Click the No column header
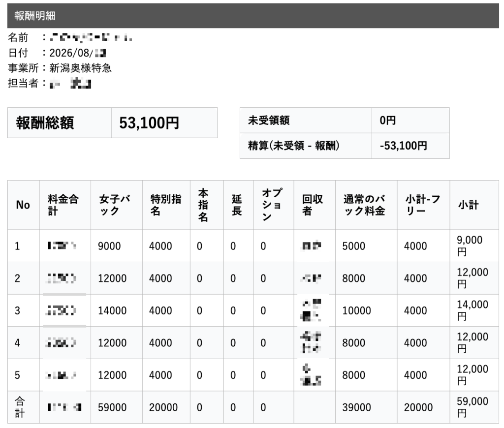This screenshot has width=504, height=428. pos(24,205)
